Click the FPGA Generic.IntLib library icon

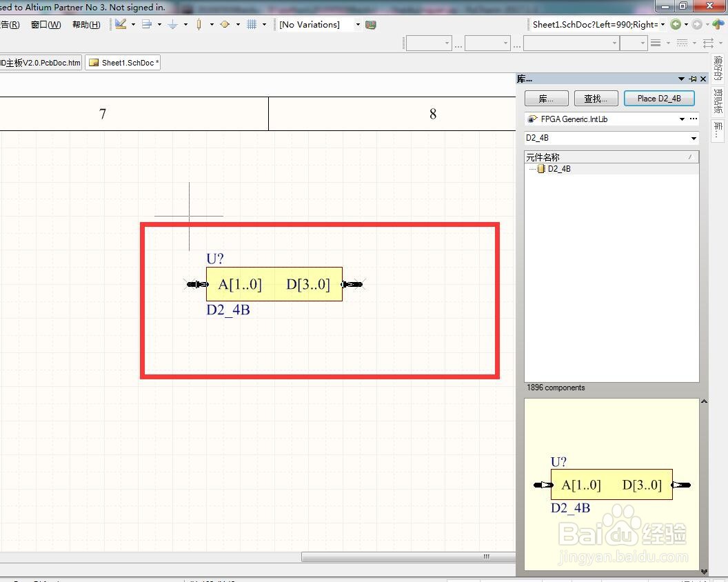[x=532, y=119]
